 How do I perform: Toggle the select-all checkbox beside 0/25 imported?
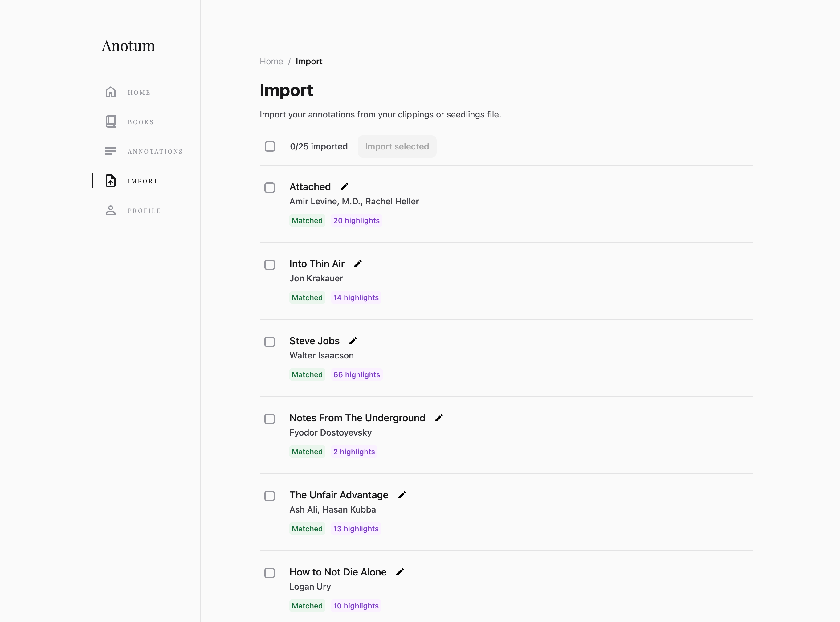(x=270, y=146)
